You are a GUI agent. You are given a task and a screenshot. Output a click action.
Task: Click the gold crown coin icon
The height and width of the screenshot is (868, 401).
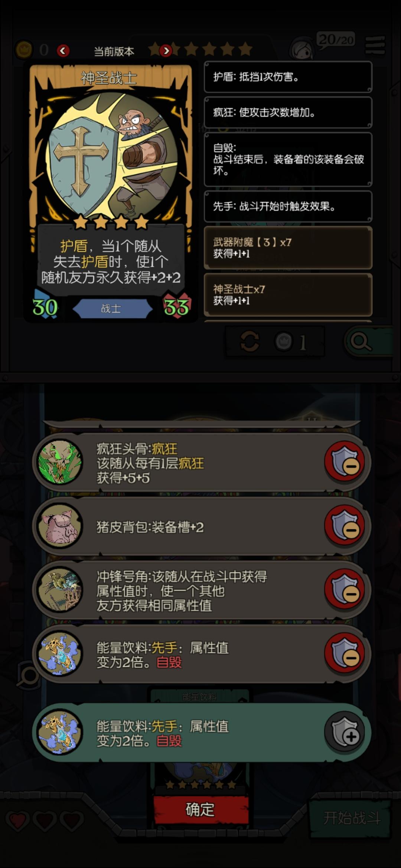[24, 50]
